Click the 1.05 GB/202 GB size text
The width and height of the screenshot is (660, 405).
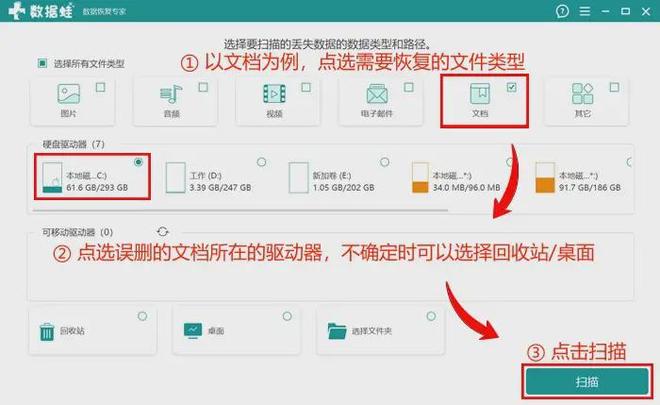[x=343, y=187]
